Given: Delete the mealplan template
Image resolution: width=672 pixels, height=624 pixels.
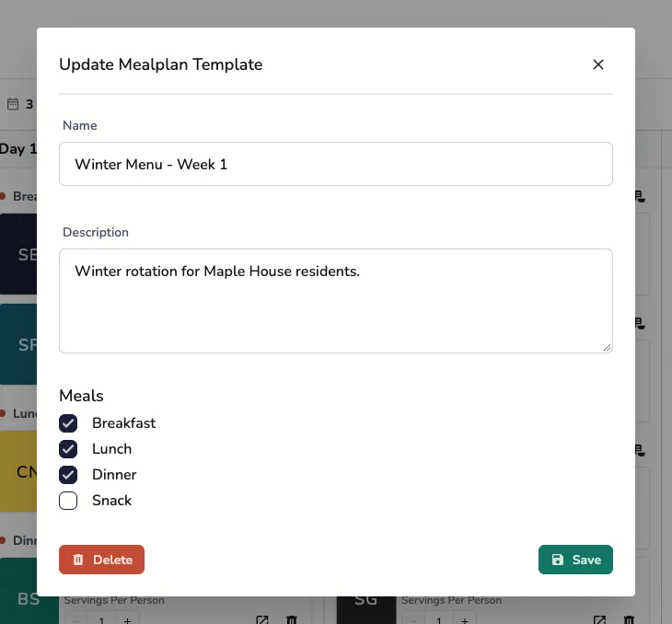Looking at the screenshot, I should click(x=101, y=560).
